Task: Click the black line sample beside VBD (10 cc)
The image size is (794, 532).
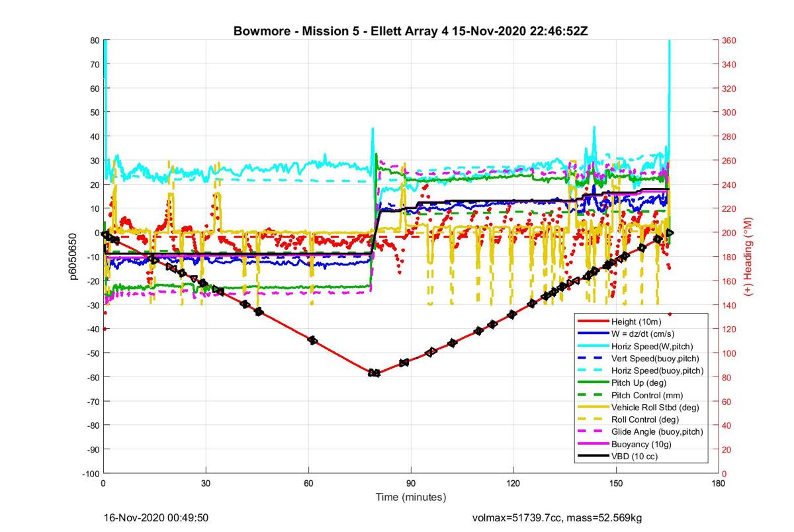Action: (593, 456)
